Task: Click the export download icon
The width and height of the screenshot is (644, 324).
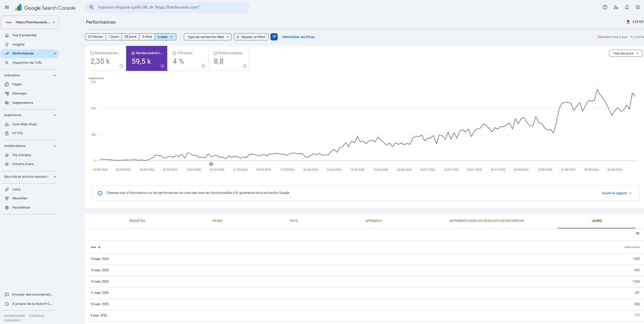Action: 628,22
